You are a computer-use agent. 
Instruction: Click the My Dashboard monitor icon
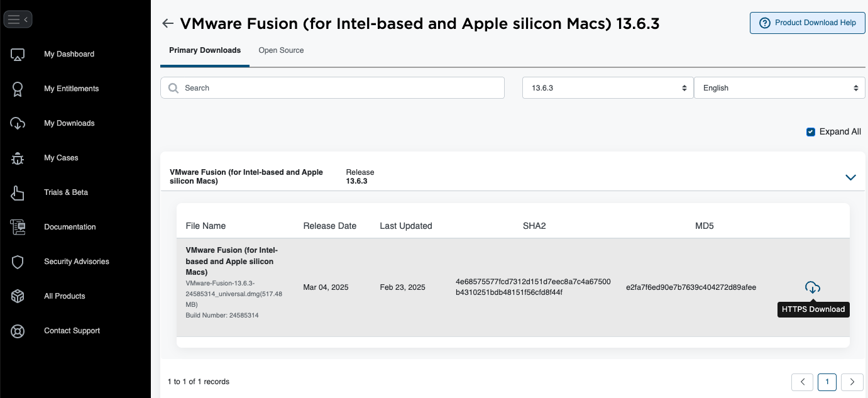[18, 55]
